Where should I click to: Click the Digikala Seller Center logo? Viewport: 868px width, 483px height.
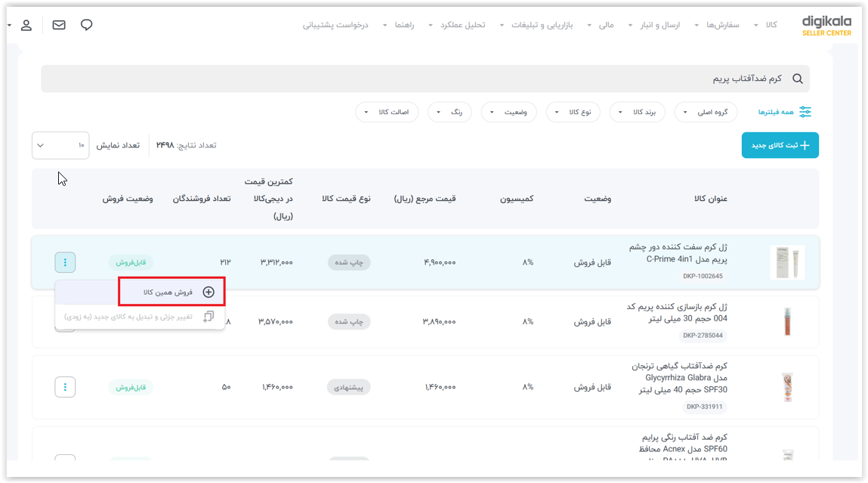[826, 26]
